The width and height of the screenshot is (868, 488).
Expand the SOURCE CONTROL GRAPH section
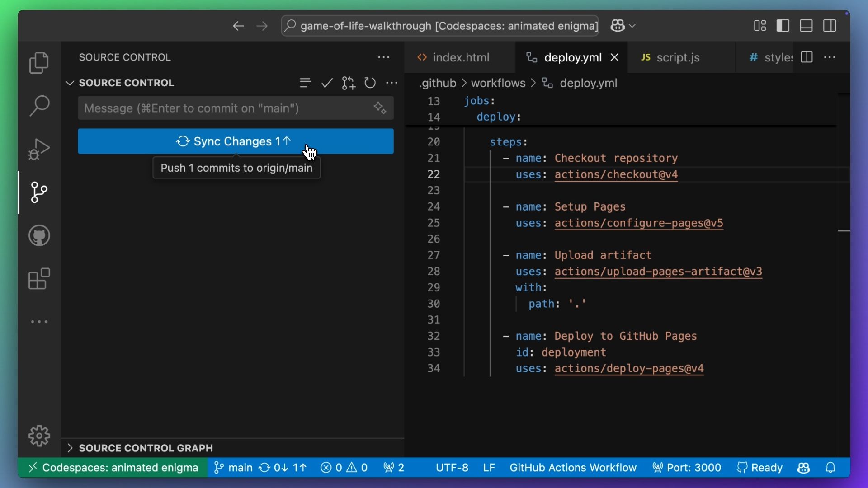(x=71, y=448)
